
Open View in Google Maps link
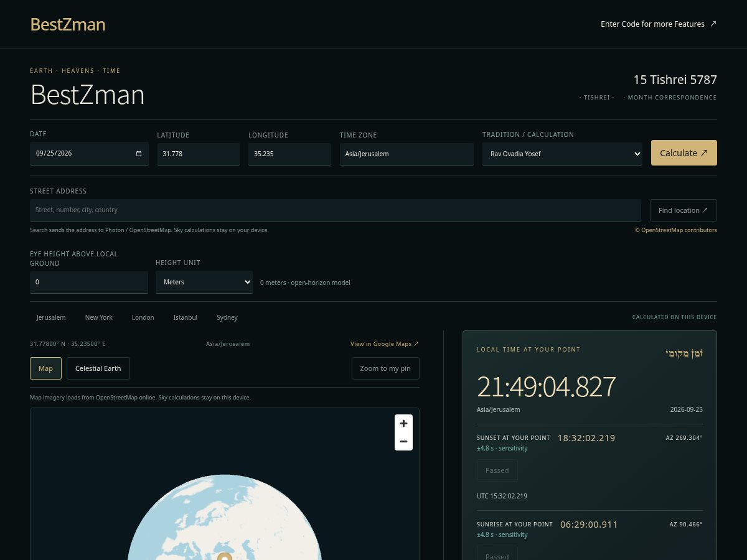tap(385, 343)
